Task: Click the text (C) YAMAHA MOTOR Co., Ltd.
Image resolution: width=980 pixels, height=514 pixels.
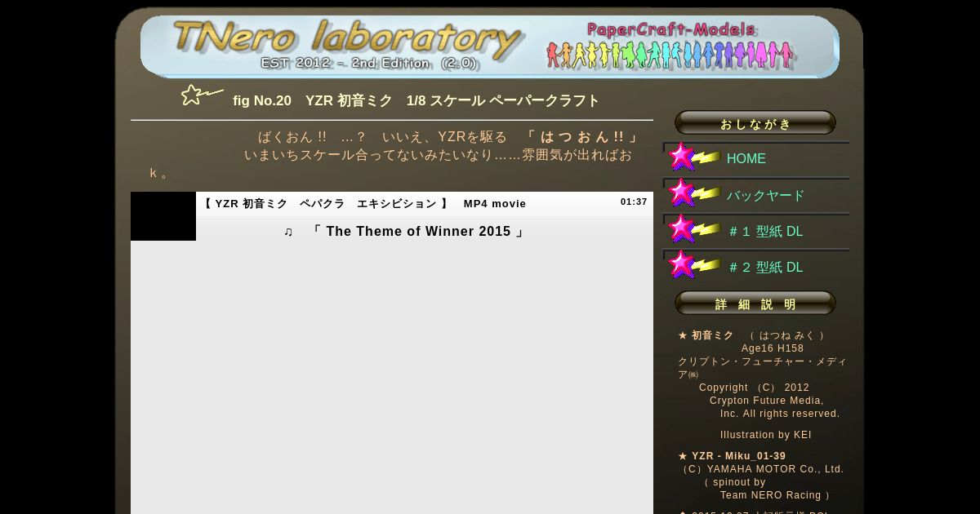Action: 761,469
